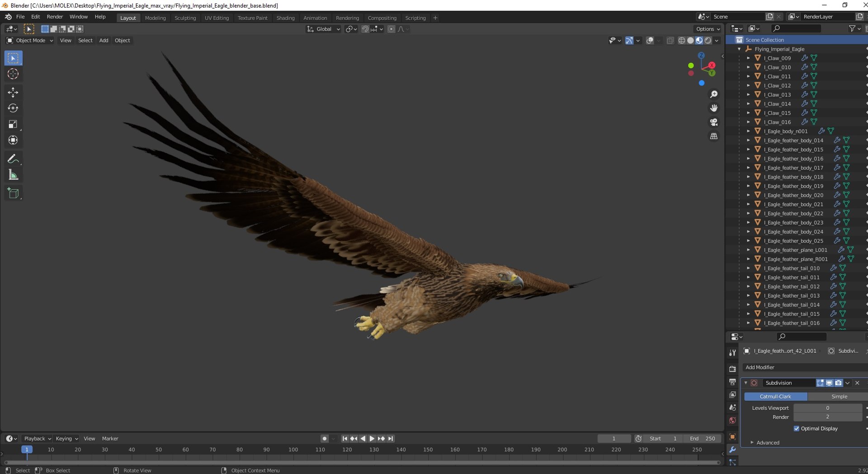Click the Add Modifier button

(805, 367)
